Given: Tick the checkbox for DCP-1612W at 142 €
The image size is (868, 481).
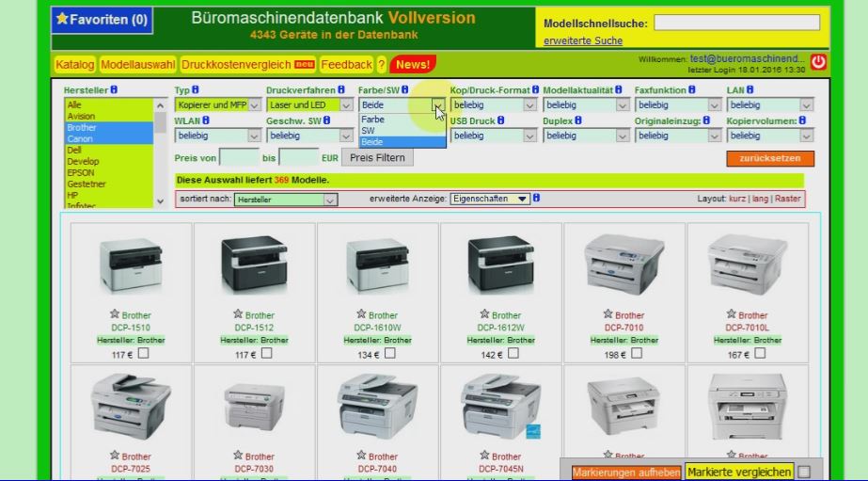Looking at the screenshot, I should pyautogui.click(x=513, y=353).
